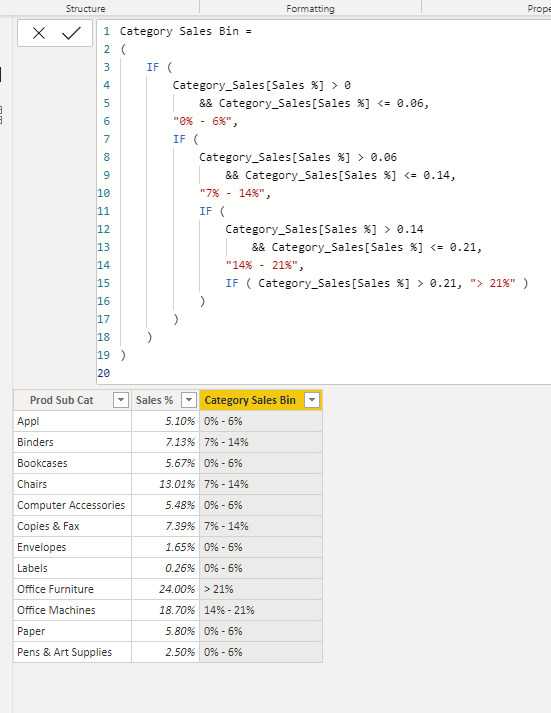The height and width of the screenshot is (713, 551).
Task: Place cursor on formula line 1 Category Sales Bin
Action: 179,31
